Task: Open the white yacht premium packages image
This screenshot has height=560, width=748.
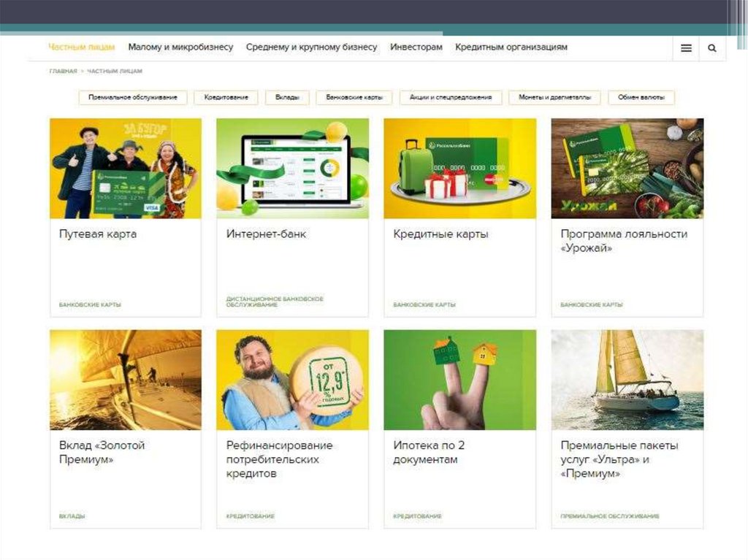Action: [627, 380]
